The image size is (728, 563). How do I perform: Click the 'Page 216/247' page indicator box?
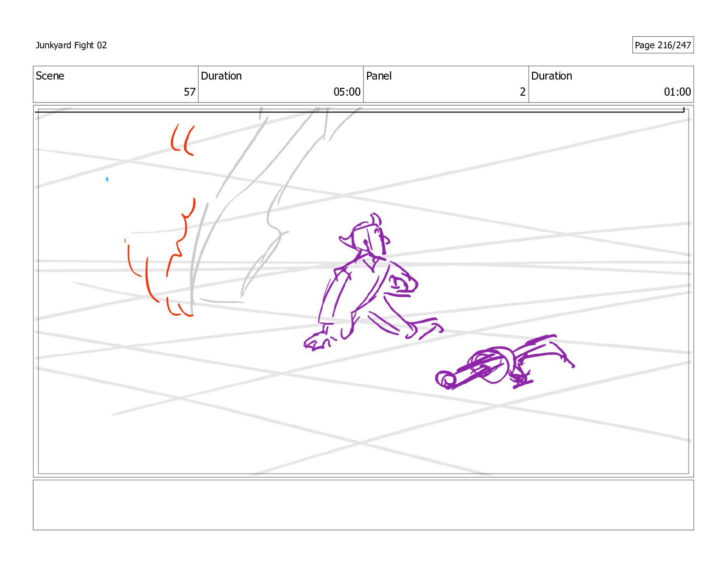[663, 45]
